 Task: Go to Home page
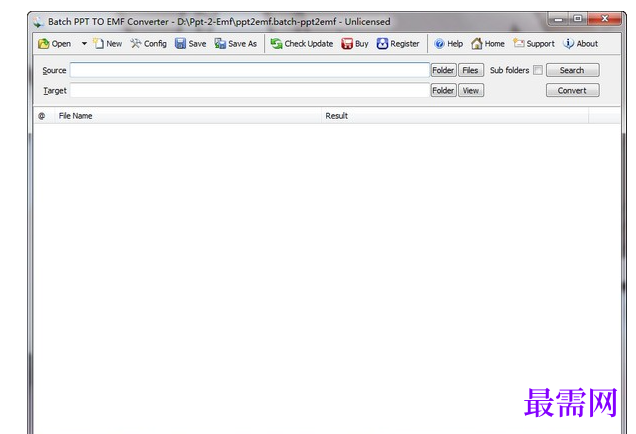488,43
